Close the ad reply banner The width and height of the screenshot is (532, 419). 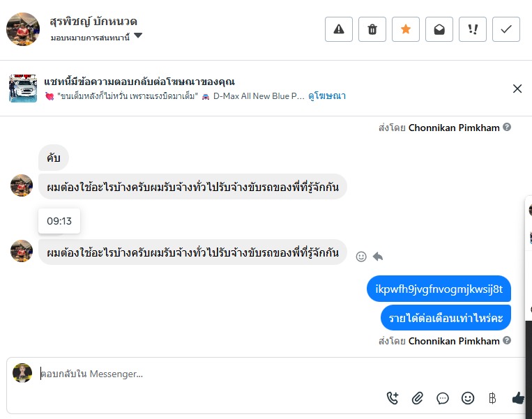(x=517, y=89)
